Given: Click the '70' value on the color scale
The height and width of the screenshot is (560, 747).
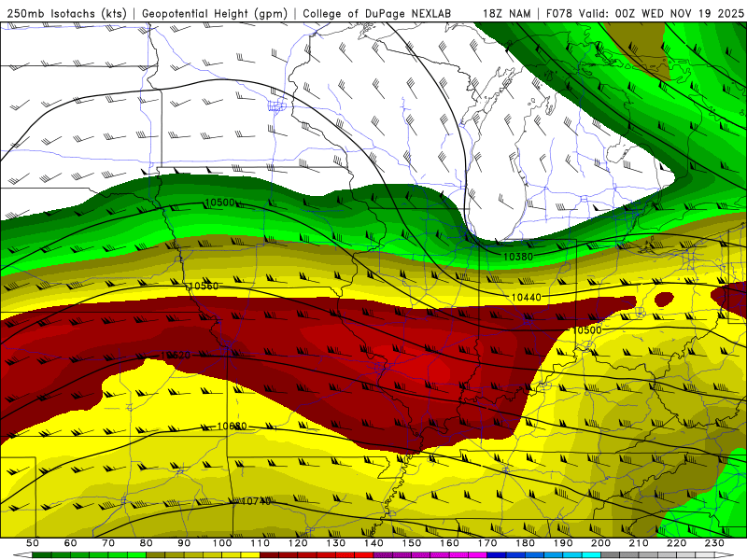Looking at the screenshot, I should [108, 543].
